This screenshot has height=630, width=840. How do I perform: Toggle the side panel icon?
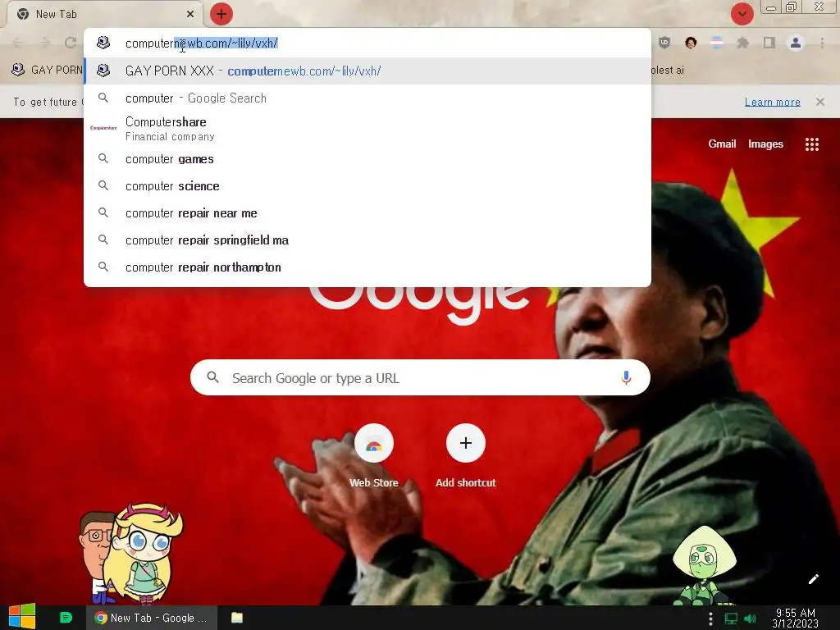(x=769, y=43)
